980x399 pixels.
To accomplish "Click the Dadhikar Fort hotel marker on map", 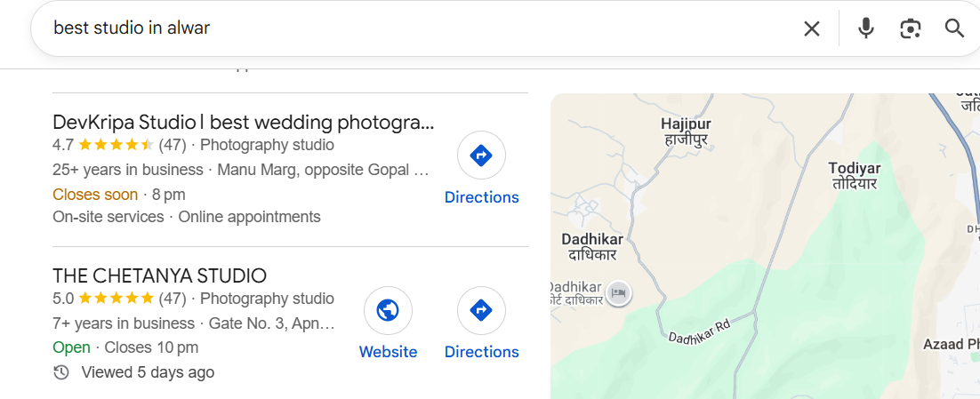I will tap(620, 292).
